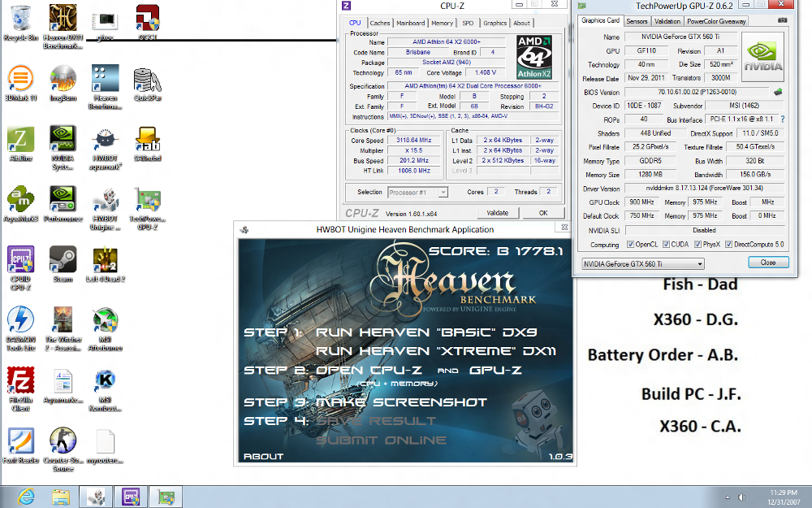The image size is (812, 508).
Task: Click GPU-Z screenshot camera icon
Action: tap(783, 20)
